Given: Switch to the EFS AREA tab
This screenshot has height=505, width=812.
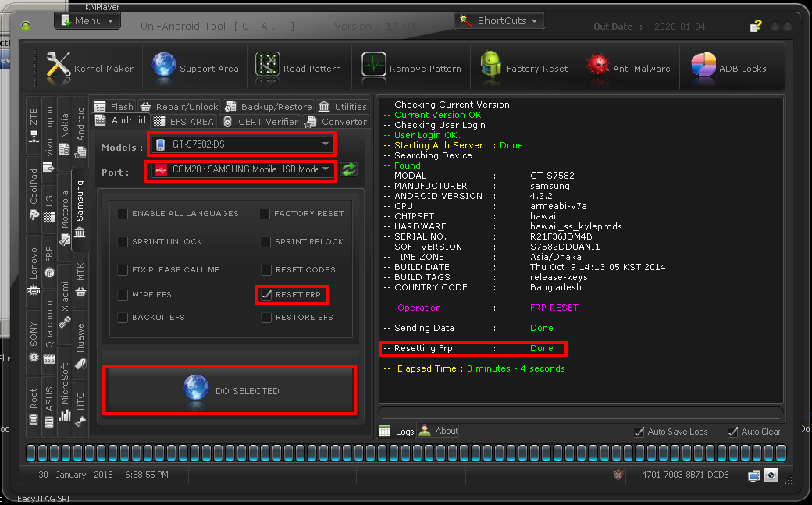Looking at the screenshot, I should click(183, 121).
